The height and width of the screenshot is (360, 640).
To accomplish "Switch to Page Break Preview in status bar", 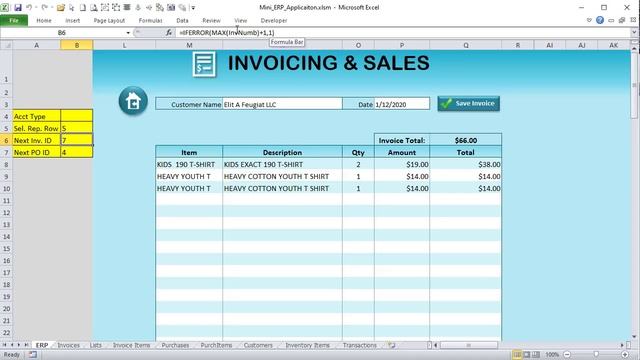I will (x=536, y=355).
